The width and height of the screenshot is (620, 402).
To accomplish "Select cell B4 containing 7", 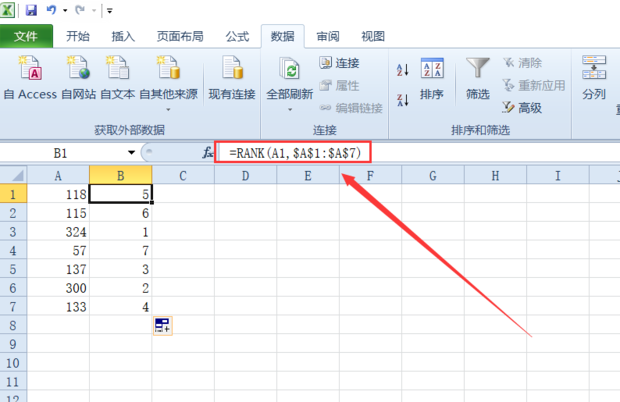I will (121, 251).
